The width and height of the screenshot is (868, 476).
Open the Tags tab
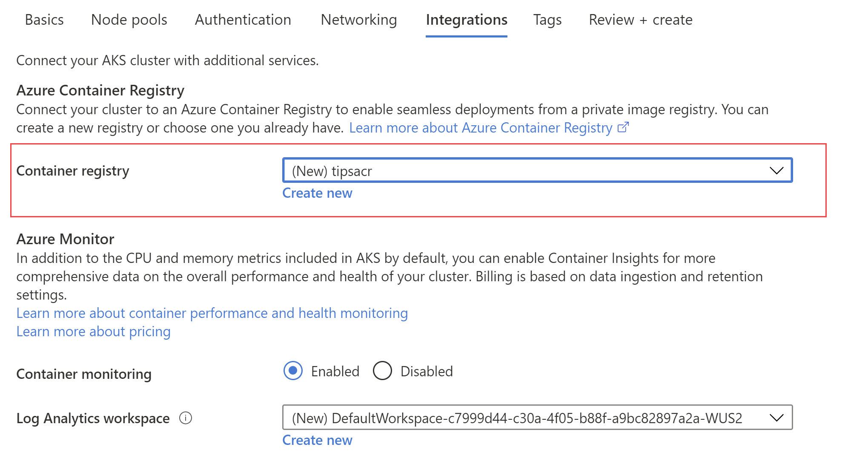coord(547,20)
